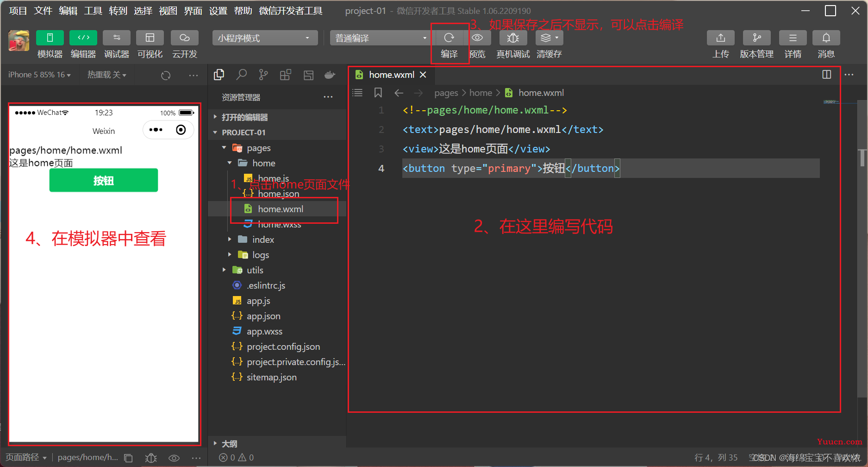This screenshot has width=868, height=467.
Task: Open the visualization panel
Action: tap(150, 38)
